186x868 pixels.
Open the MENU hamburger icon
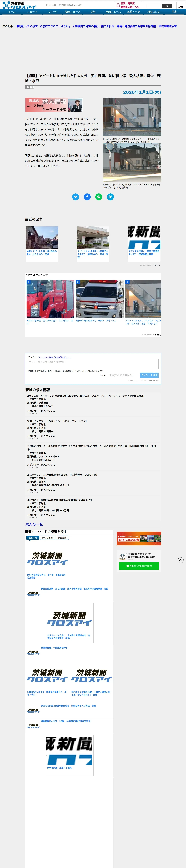[x=181, y=6]
